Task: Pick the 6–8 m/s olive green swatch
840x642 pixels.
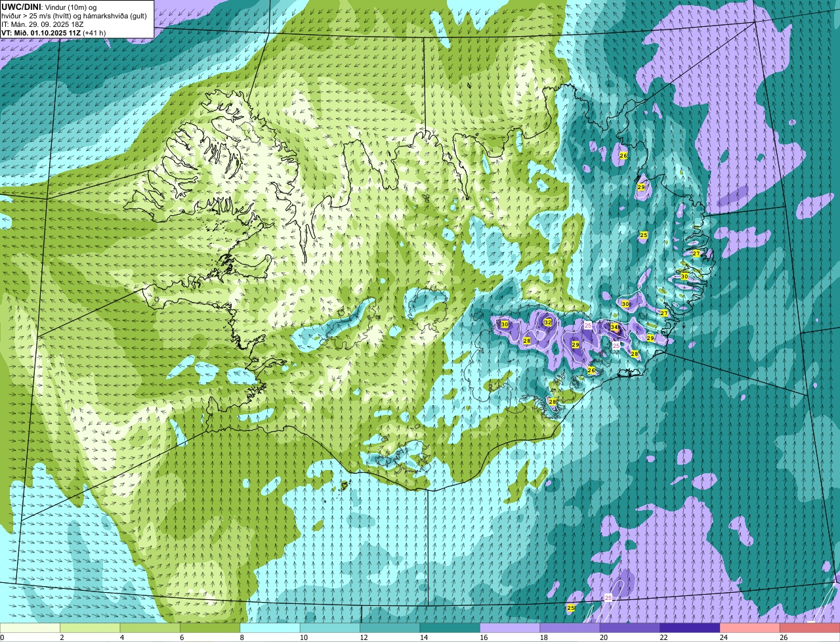Action: pos(210,628)
